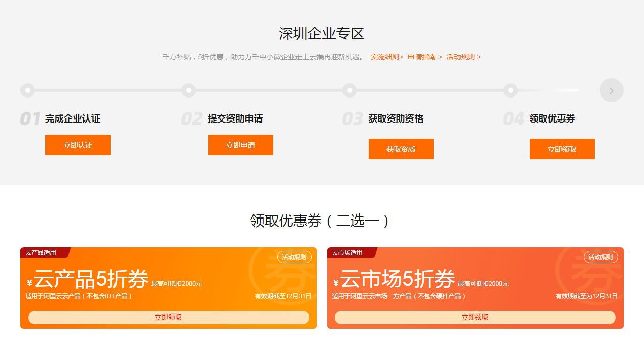Open the 申请指南 link
Viewport: 644px width, 339px height.
[x=425, y=57]
